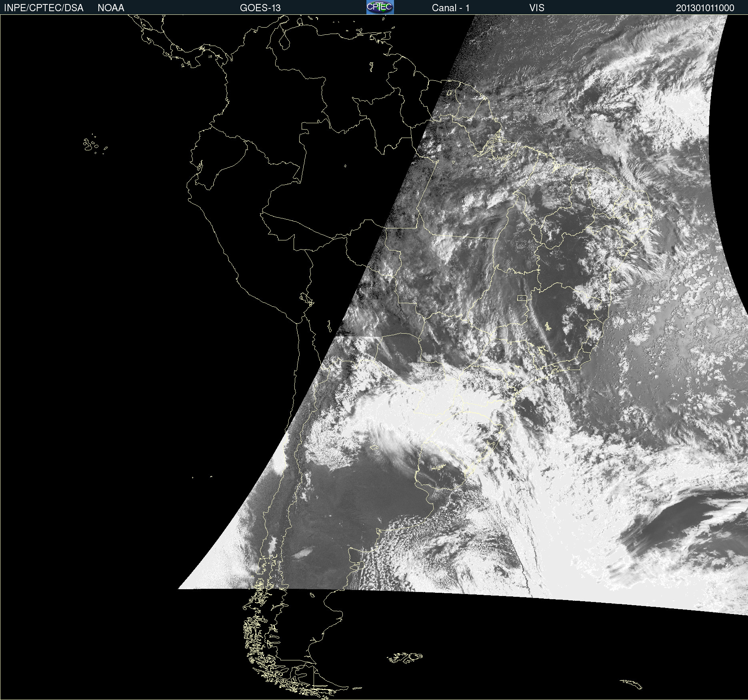Select the GOES-13 satellite label
Screen dimensions: 748x700
(260, 8)
